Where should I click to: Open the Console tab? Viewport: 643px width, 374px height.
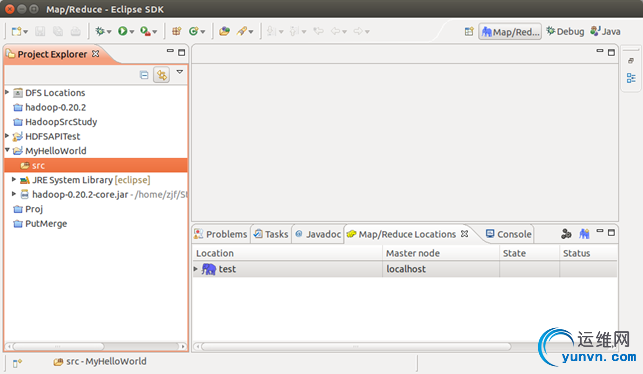coord(508,234)
